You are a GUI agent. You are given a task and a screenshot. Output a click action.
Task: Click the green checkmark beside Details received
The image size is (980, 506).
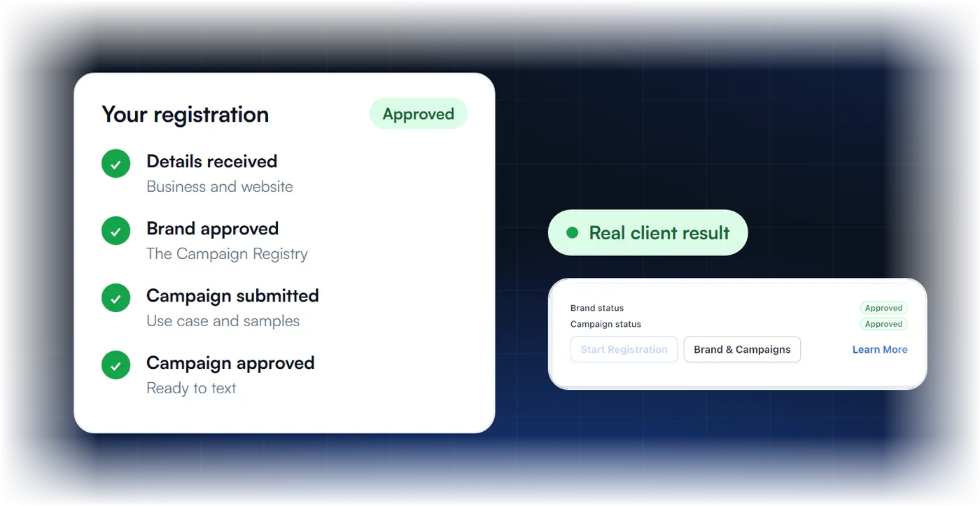[x=115, y=164]
